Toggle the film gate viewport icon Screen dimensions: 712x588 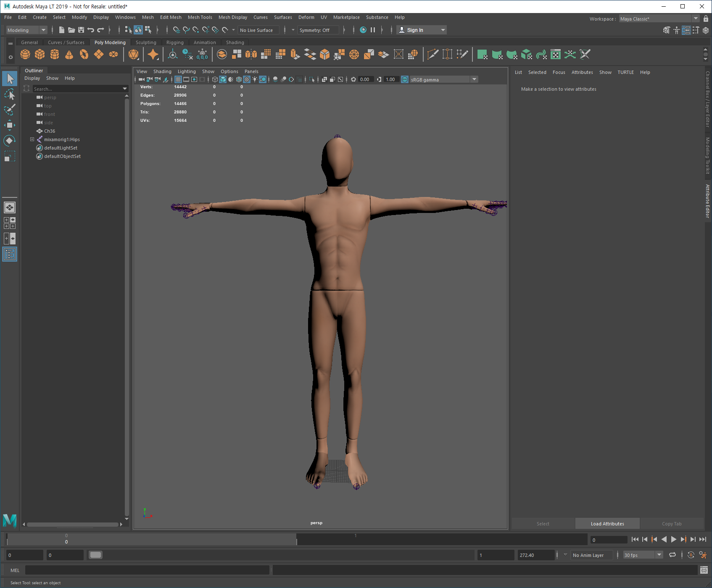[x=186, y=79]
